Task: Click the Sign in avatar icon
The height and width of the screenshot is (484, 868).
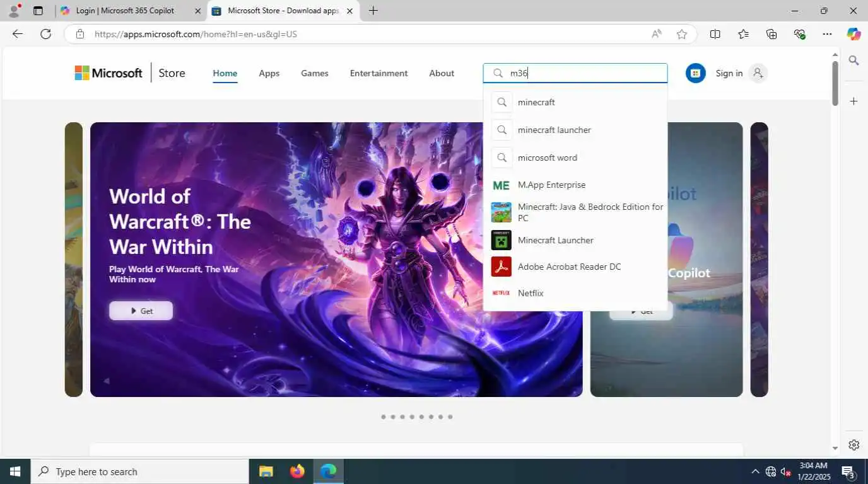Action: click(x=758, y=73)
